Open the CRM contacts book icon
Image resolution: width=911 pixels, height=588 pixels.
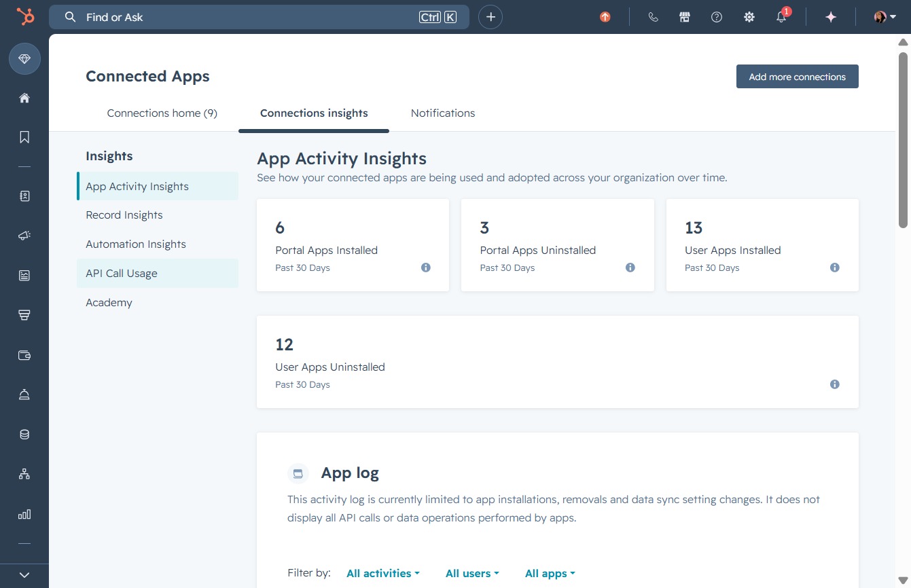pyautogui.click(x=24, y=196)
